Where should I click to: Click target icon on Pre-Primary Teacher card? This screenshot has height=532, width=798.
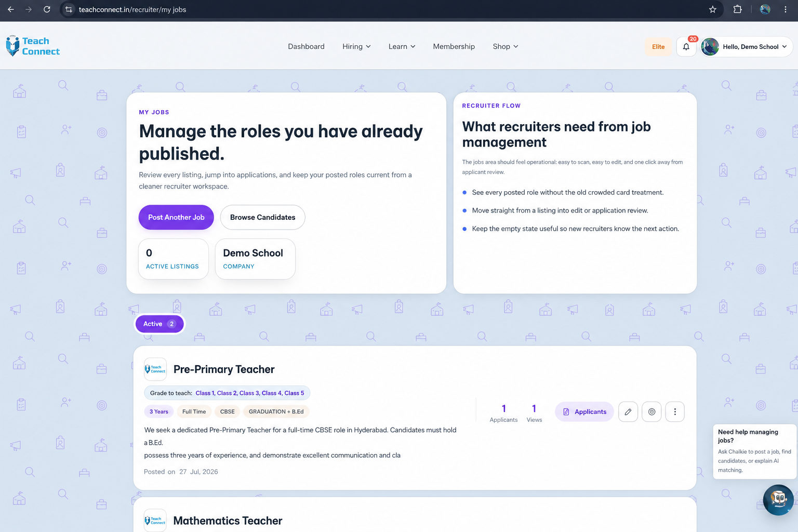[651, 412]
